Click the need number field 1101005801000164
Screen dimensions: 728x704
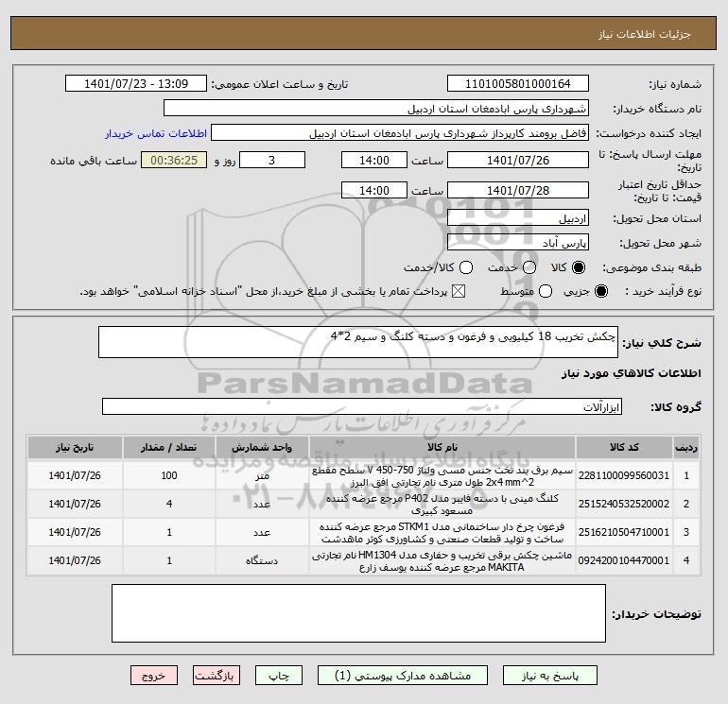click(x=518, y=84)
